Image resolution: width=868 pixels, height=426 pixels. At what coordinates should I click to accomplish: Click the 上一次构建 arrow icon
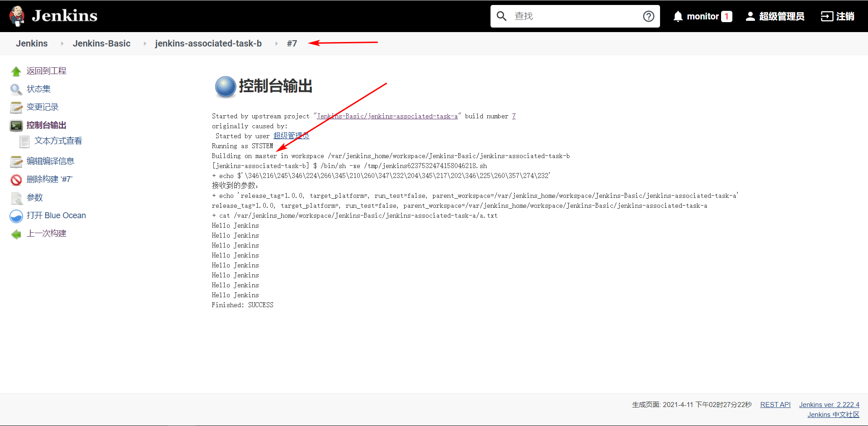(16, 234)
